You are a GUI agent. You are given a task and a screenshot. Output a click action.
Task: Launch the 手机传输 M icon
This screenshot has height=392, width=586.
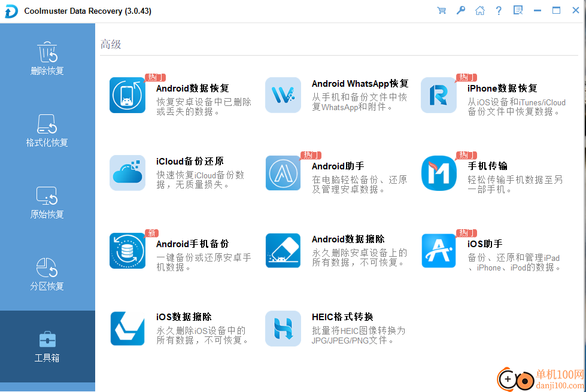(x=438, y=173)
